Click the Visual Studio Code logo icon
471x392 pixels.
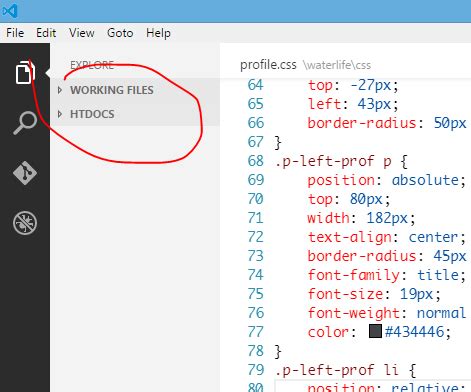[x=9, y=11]
